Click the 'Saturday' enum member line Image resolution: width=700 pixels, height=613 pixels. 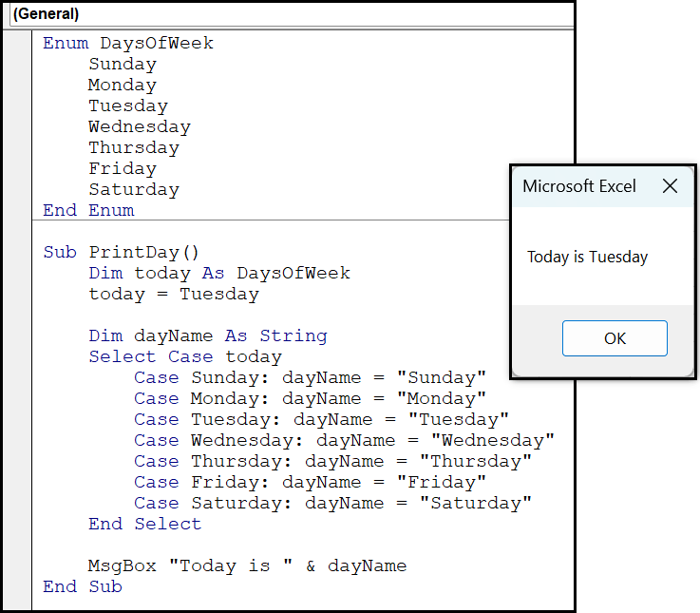[x=134, y=189]
